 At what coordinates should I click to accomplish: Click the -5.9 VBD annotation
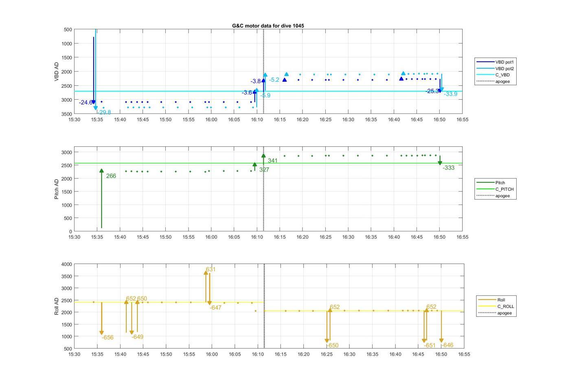(265, 96)
